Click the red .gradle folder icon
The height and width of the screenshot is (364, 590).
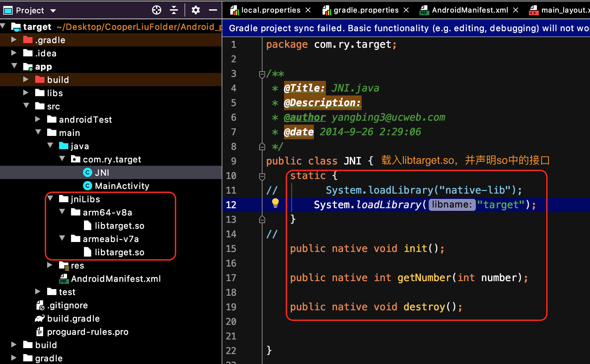28,39
